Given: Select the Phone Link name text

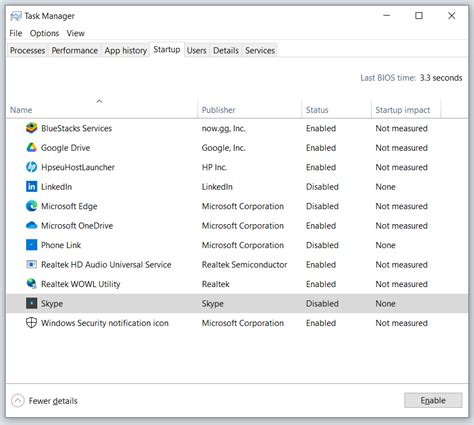Looking at the screenshot, I should [61, 245].
